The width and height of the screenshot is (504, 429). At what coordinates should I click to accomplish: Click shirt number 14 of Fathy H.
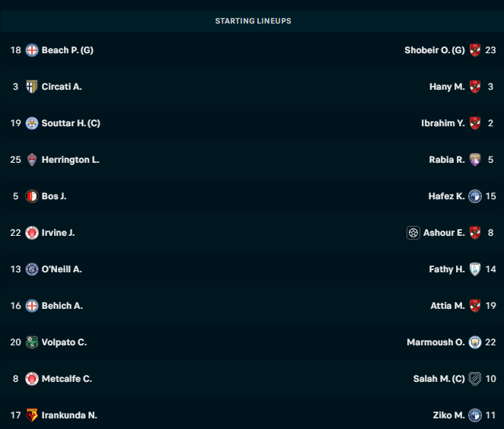point(490,269)
